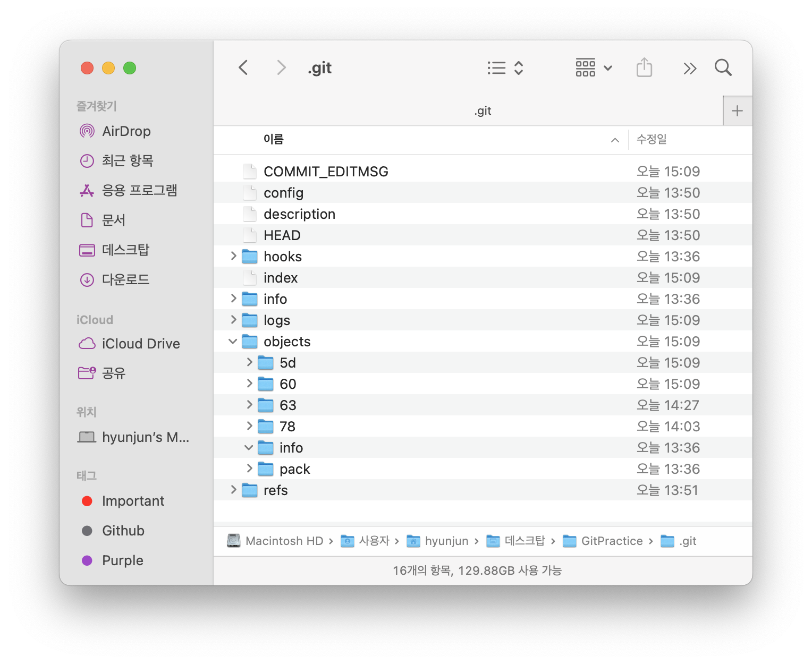The width and height of the screenshot is (812, 664).
Task: Sort by the 수정일 column header
Action: tap(652, 139)
